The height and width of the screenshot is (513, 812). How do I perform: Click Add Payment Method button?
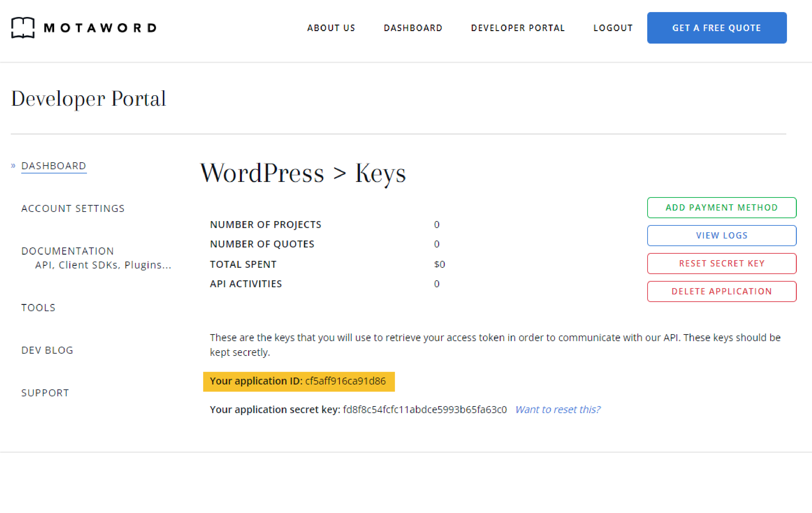tap(722, 208)
